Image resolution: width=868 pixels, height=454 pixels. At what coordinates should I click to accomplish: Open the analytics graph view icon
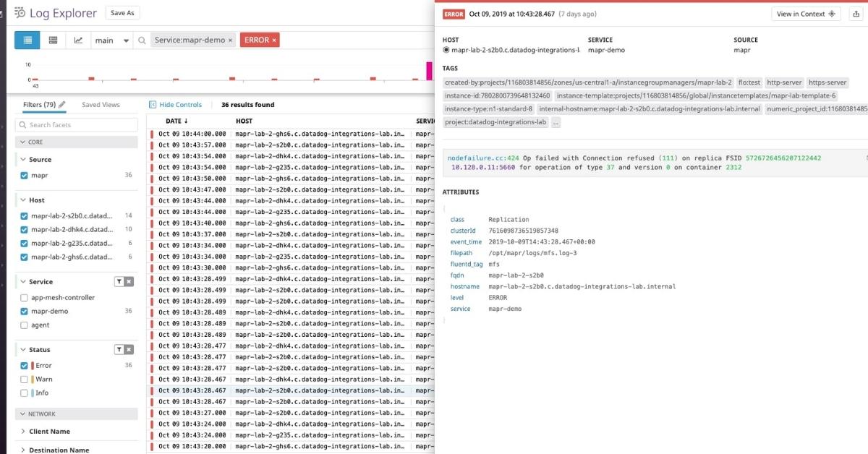pos(78,40)
